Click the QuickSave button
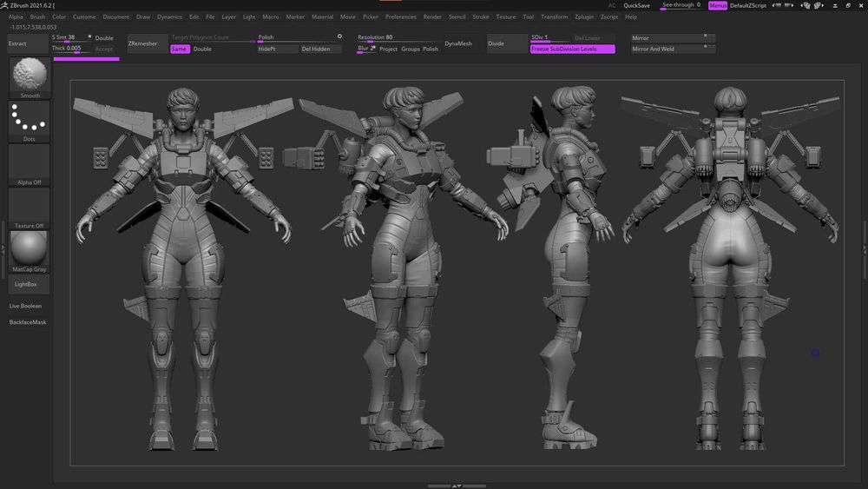Image resolution: width=868 pixels, height=489 pixels. click(636, 5)
